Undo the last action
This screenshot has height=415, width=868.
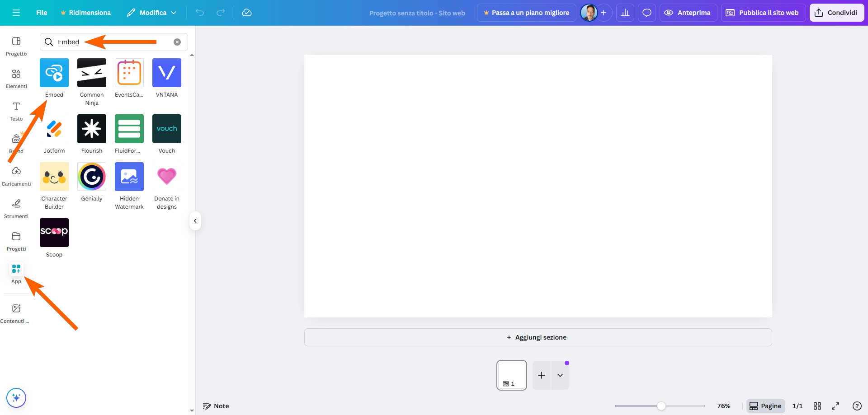[x=200, y=13]
